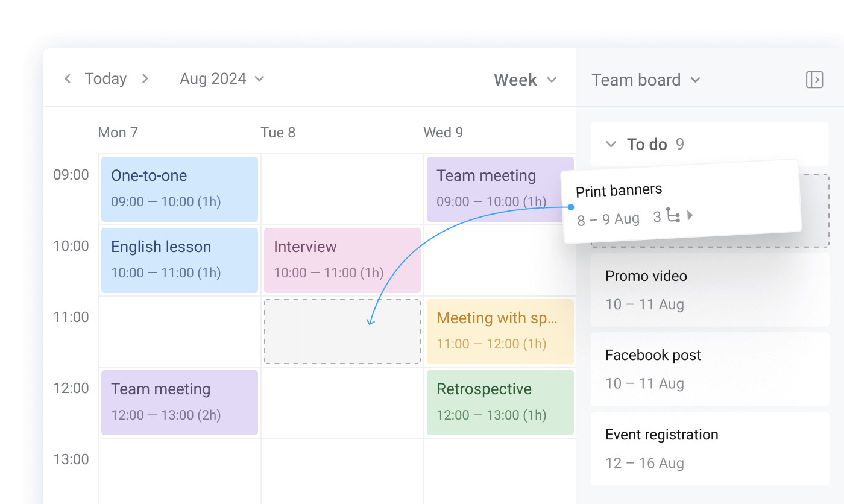Collapse the Team board side panel

pos(814,79)
